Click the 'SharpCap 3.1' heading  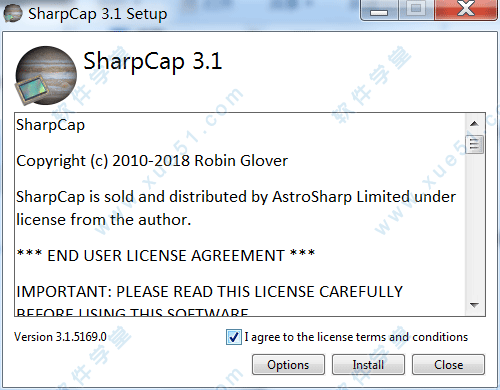[x=153, y=62]
